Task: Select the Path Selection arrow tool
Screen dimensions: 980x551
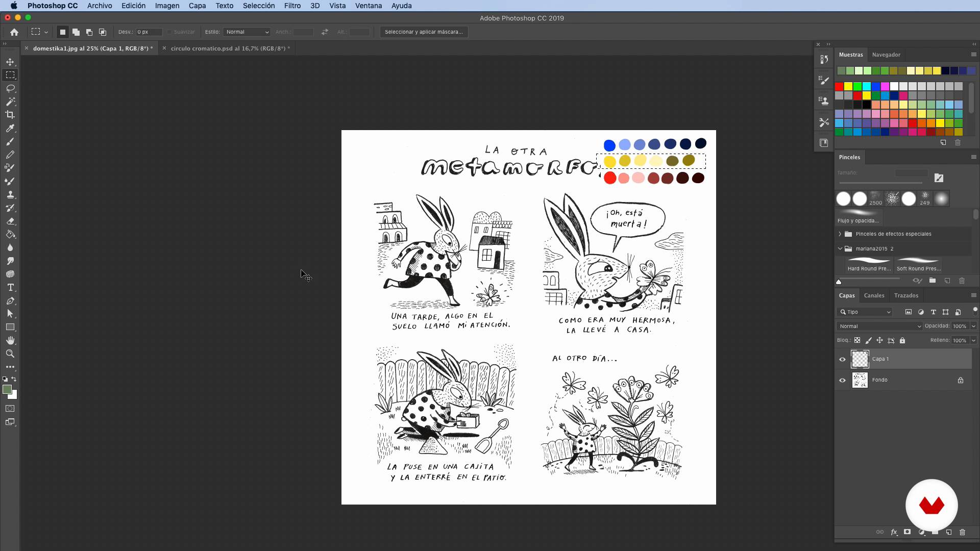Action: pyautogui.click(x=10, y=314)
